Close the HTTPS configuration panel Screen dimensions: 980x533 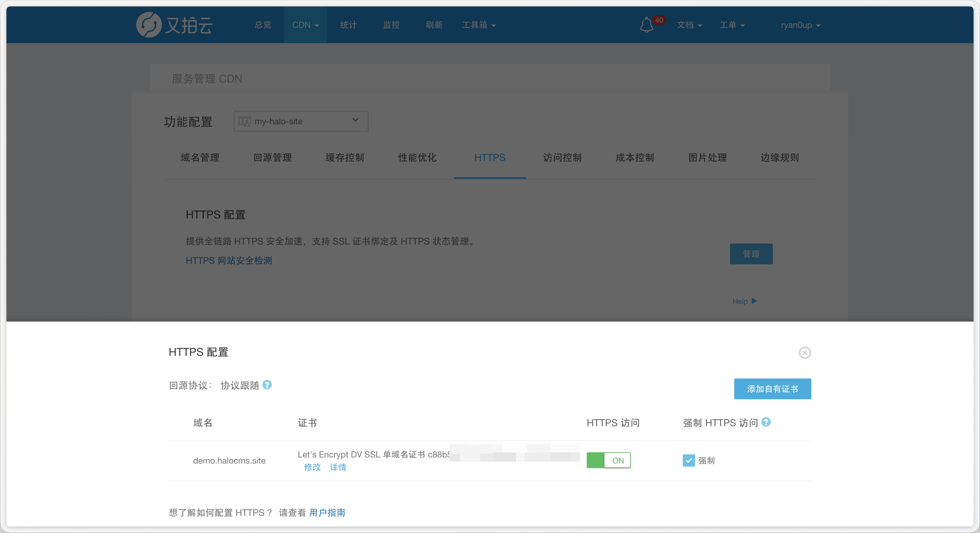804,353
